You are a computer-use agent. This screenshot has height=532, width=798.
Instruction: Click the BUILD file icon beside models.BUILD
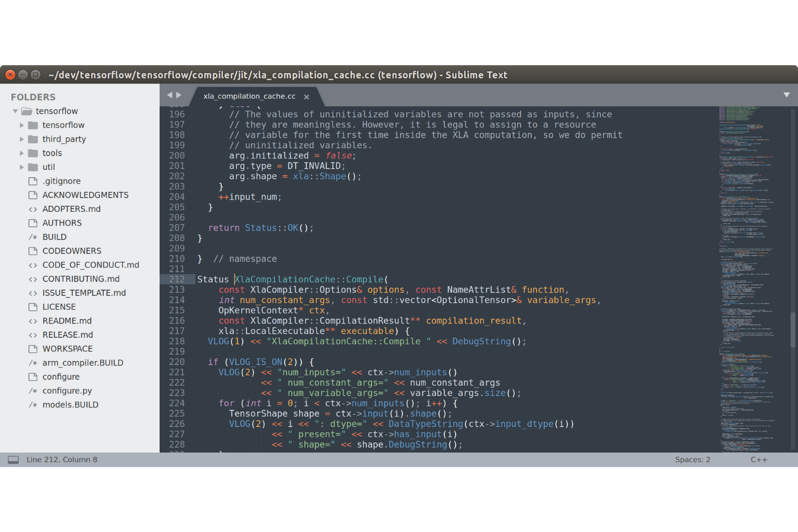tap(33, 405)
